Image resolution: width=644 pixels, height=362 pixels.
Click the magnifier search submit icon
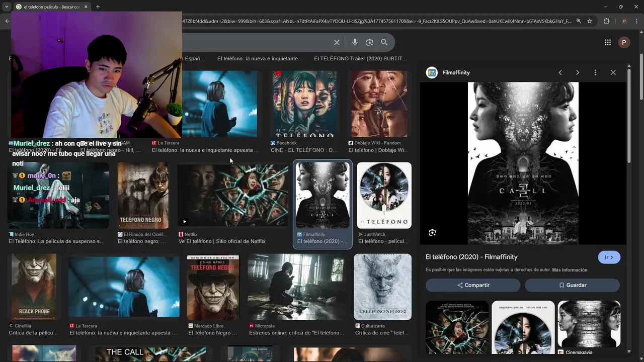point(384,43)
